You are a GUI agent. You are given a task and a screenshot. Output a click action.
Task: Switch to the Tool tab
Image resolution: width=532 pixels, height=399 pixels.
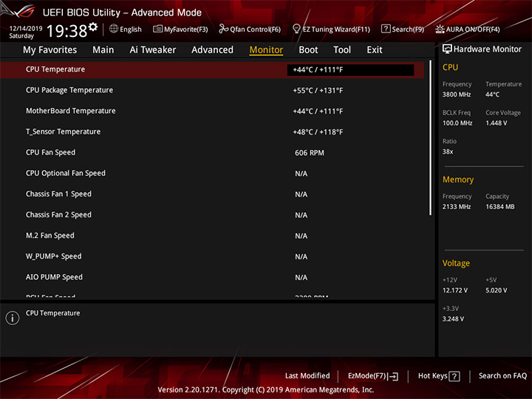point(342,50)
